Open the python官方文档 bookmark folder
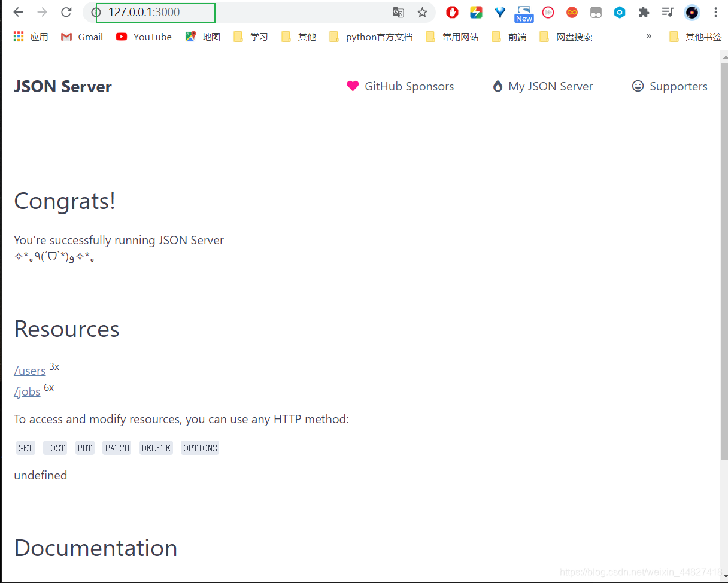Image resolution: width=728 pixels, height=583 pixels. point(371,37)
